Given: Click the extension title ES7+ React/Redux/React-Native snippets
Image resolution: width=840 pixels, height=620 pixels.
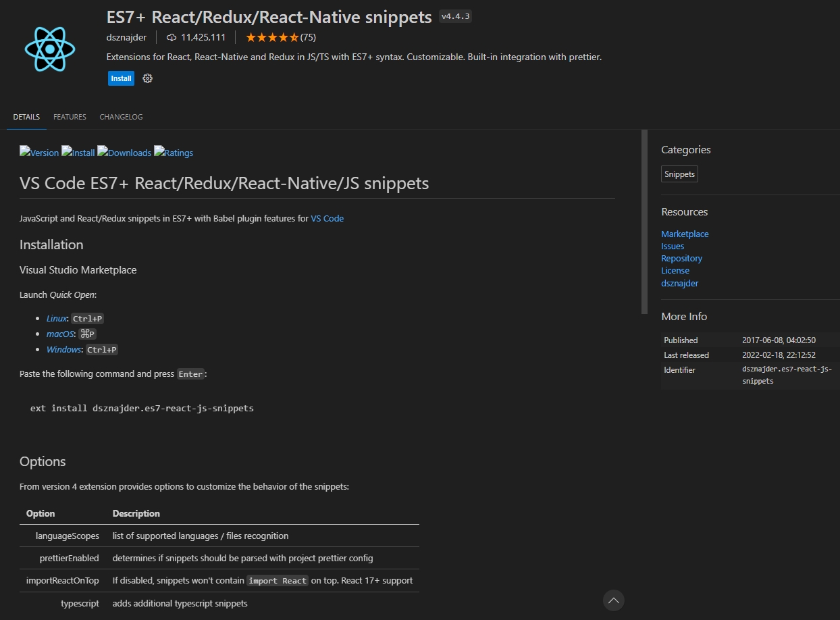Looking at the screenshot, I should 269,17.
